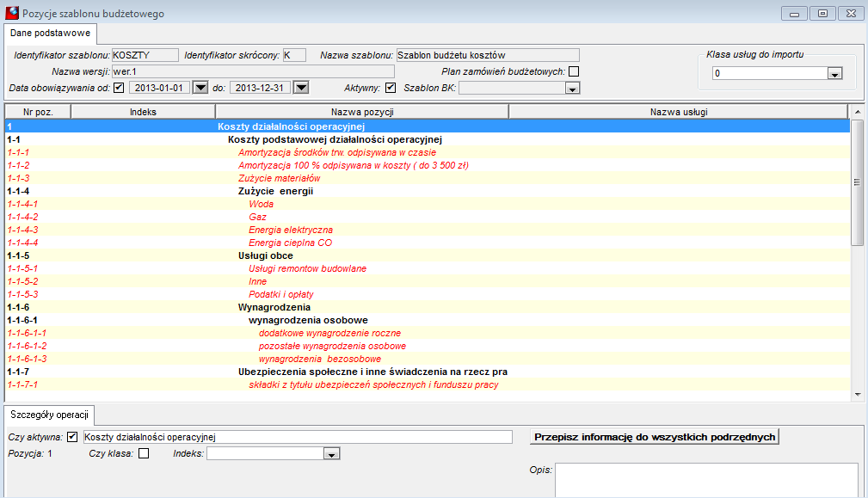Click the scroll up arrow of the list

click(858, 112)
